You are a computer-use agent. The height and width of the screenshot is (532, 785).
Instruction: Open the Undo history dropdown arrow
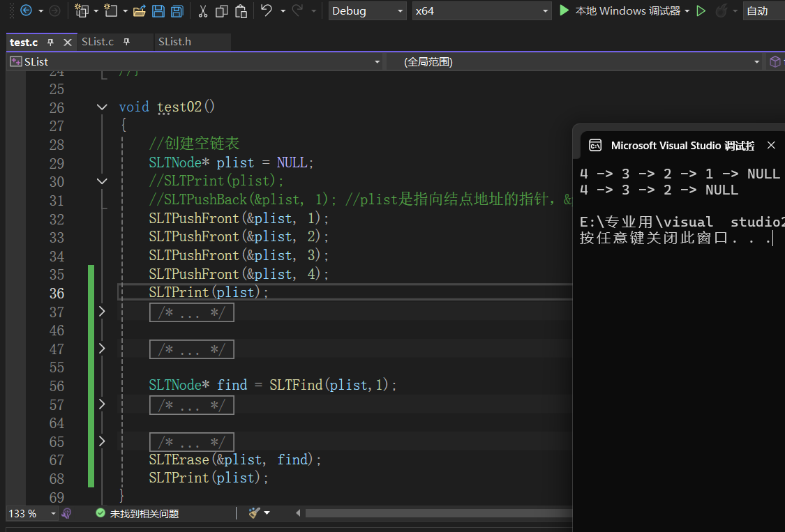(x=283, y=11)
